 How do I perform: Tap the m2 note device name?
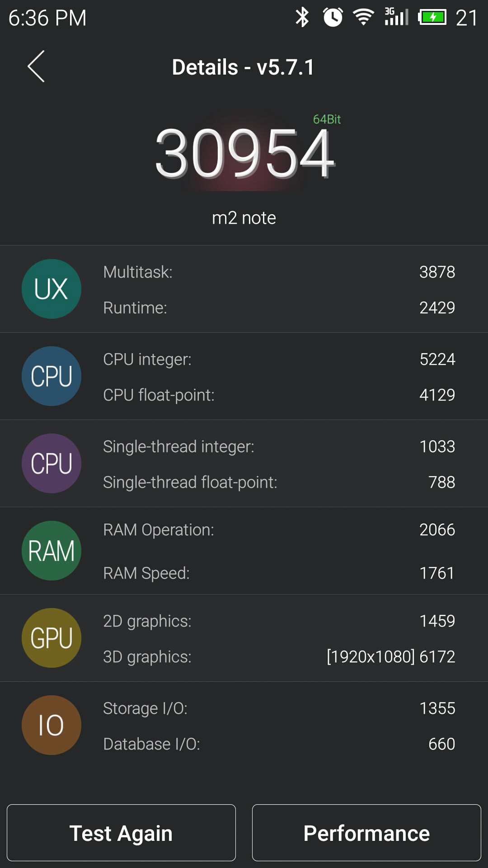[244, 218]
